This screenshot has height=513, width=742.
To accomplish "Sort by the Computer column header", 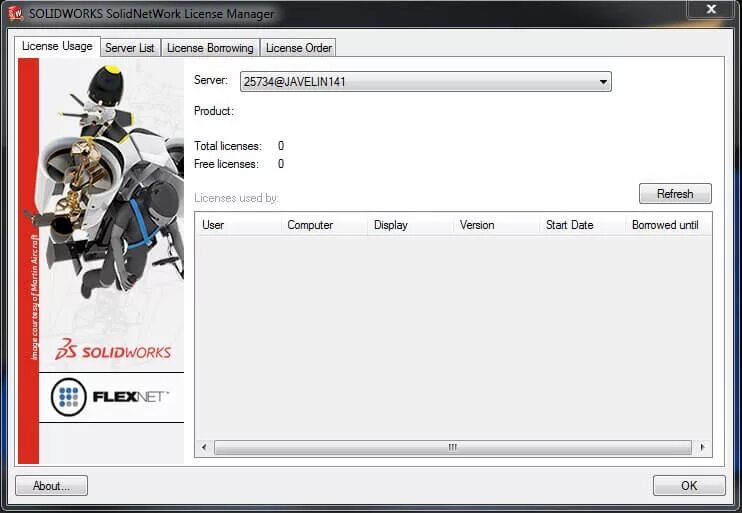I will coord(324,225).
